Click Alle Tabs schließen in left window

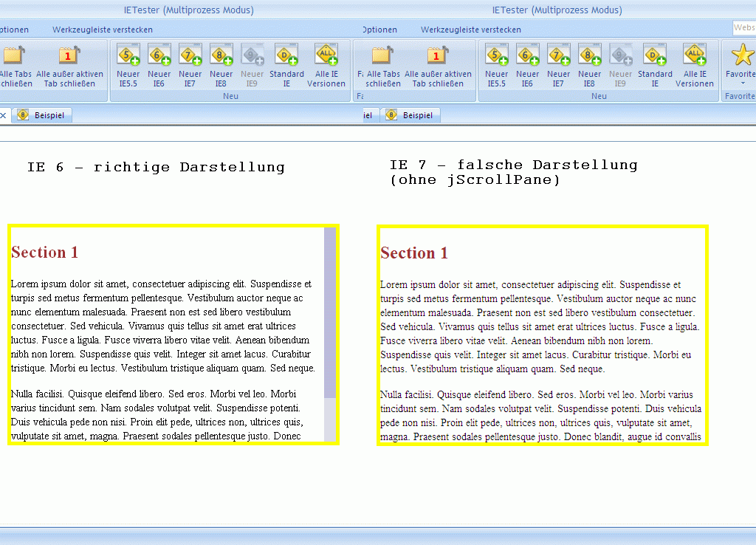tap(16, 66)
